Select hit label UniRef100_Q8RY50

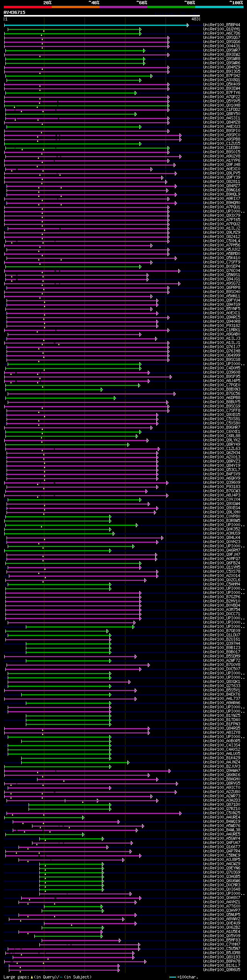point(222,114)
